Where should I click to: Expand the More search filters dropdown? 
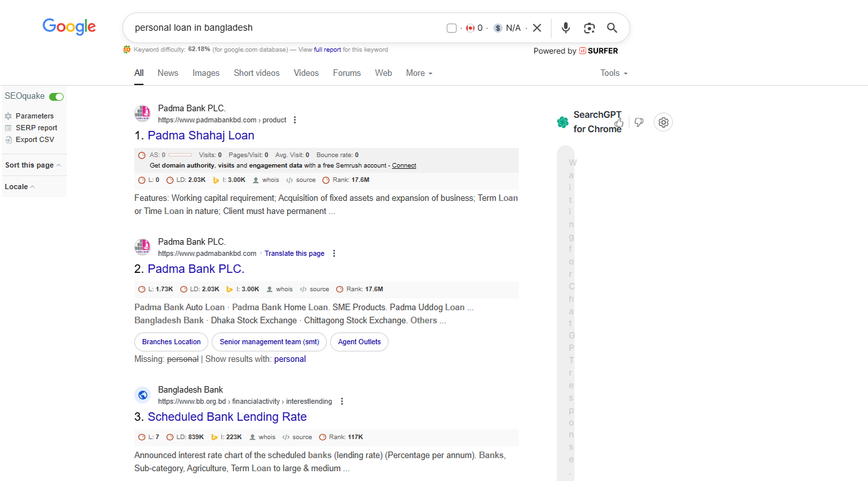[419, 73]
